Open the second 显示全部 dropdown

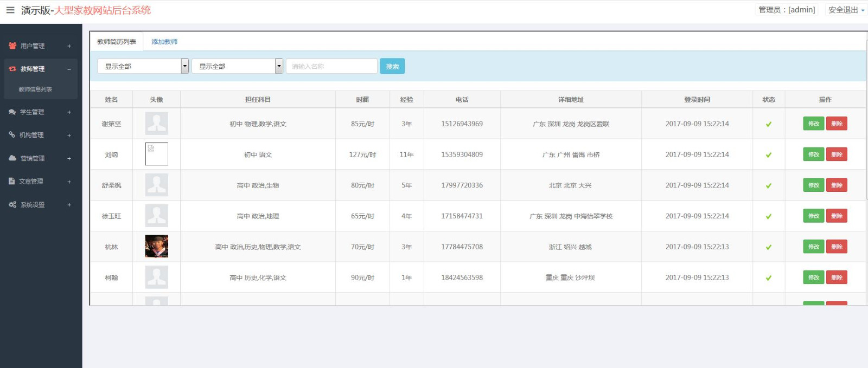pyautogui.click(x=237, y=66)
